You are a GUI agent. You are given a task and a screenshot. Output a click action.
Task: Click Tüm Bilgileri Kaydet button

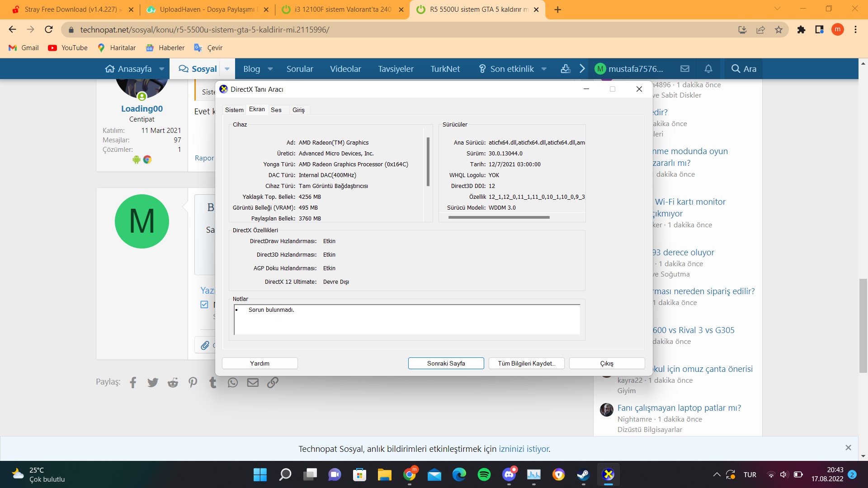coord(526,363)
